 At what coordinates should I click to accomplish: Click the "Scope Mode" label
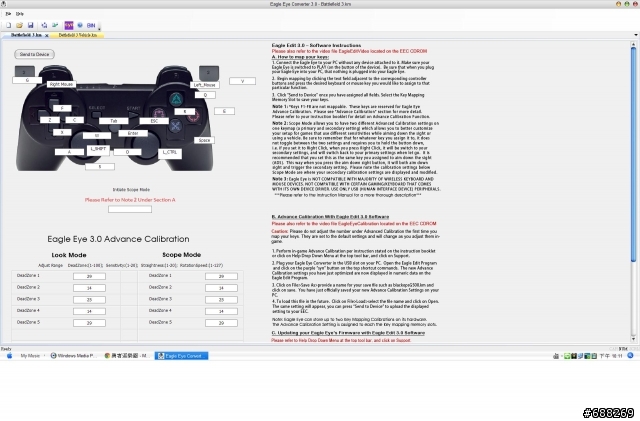tap(182, 254)
